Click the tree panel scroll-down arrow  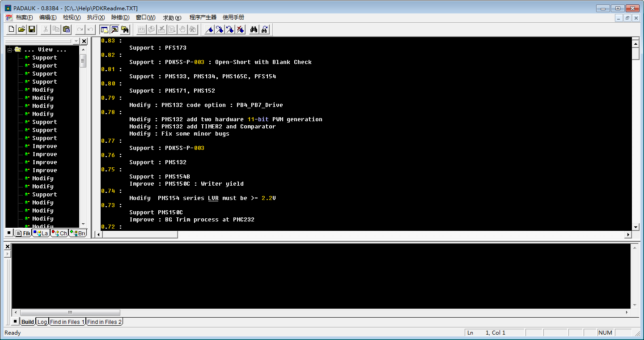pyautogui.click(x=83, y=224)
